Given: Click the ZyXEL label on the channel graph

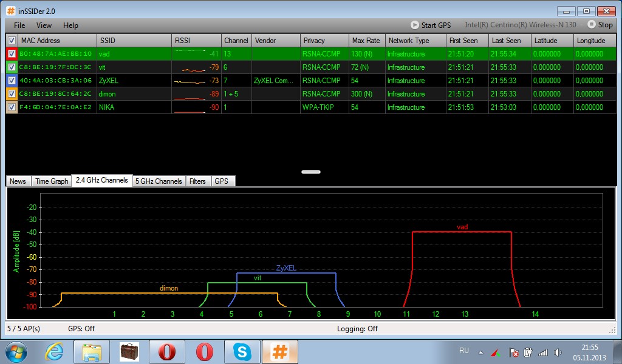Looking at the screenshot, I should 286,268.
